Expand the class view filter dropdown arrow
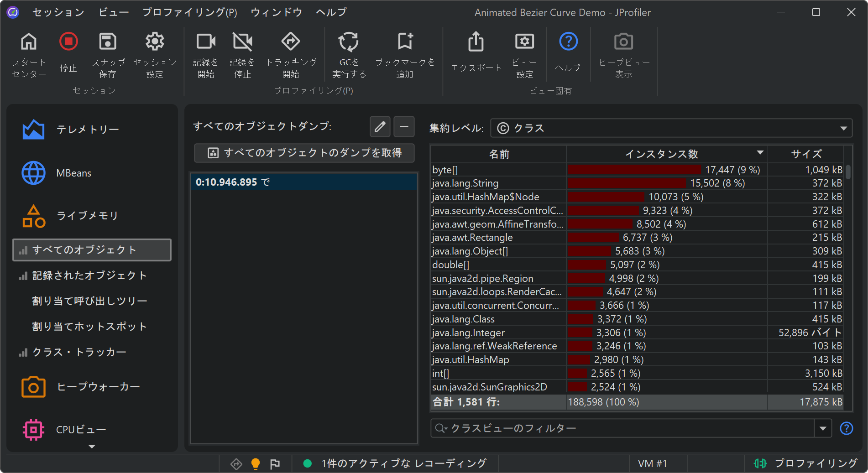Screen dimensions: 868x473 pyautogui.click(x=823, y=428)
